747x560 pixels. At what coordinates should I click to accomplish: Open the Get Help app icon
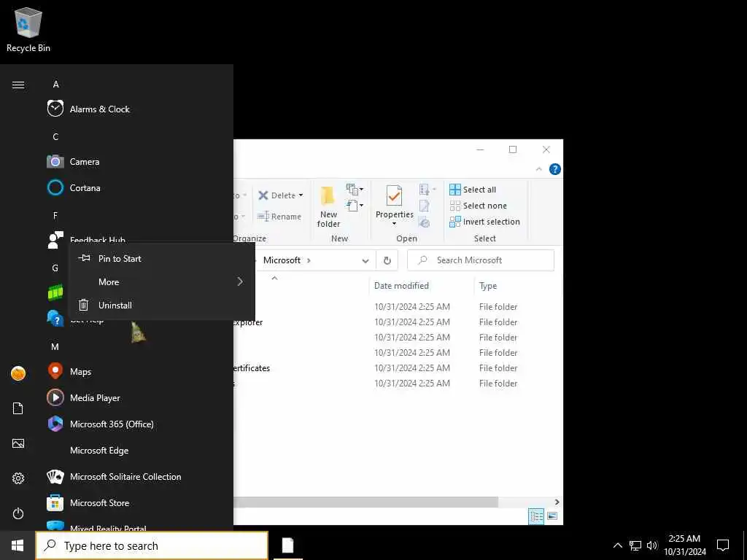click(x=55, y=319)
